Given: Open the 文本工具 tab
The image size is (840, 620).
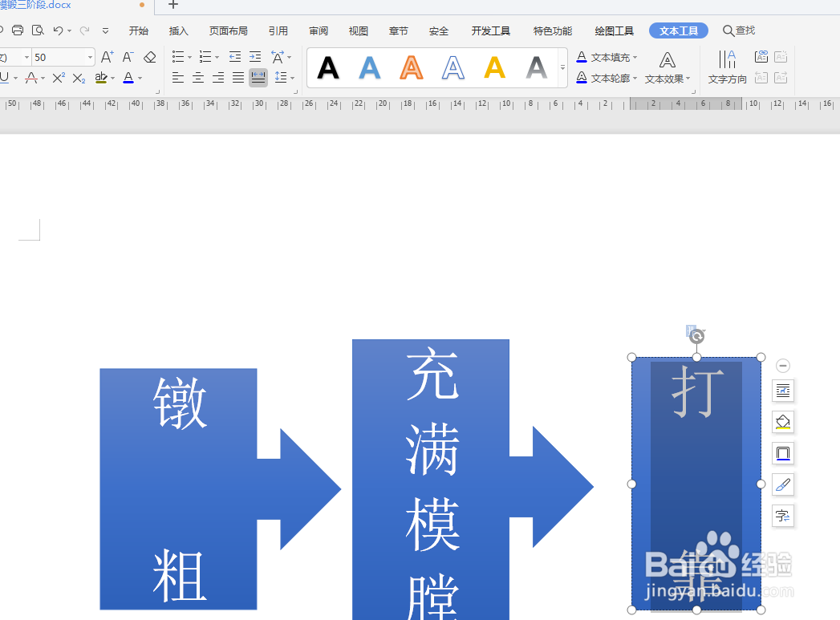Looking at the screenshot, I should pos(678,30).
